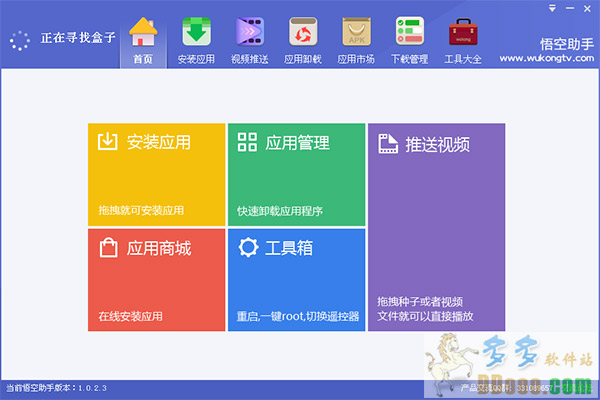Image resolution: width=600 pixels, height=400 pixels.
Task: Click the download-box icon in 安装应用 tile
Action: (x=108, y=141)
